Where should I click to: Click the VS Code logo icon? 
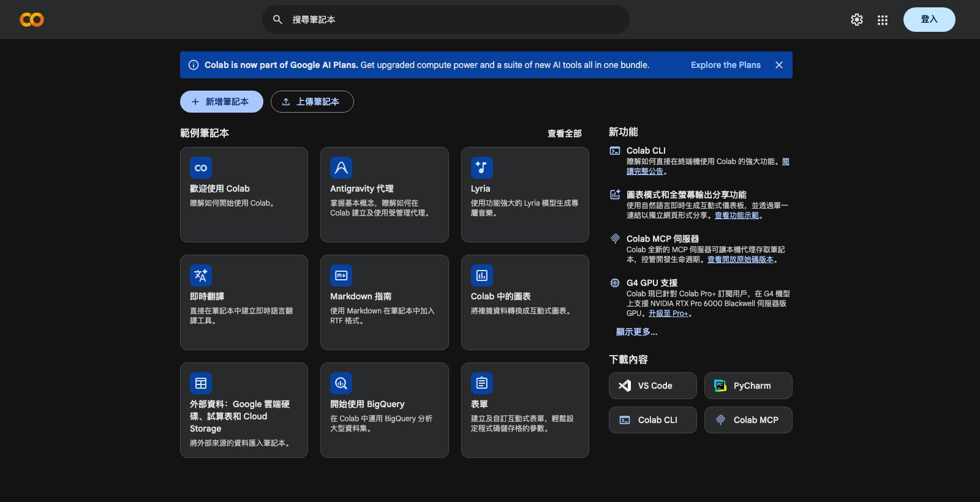(625, 386)
